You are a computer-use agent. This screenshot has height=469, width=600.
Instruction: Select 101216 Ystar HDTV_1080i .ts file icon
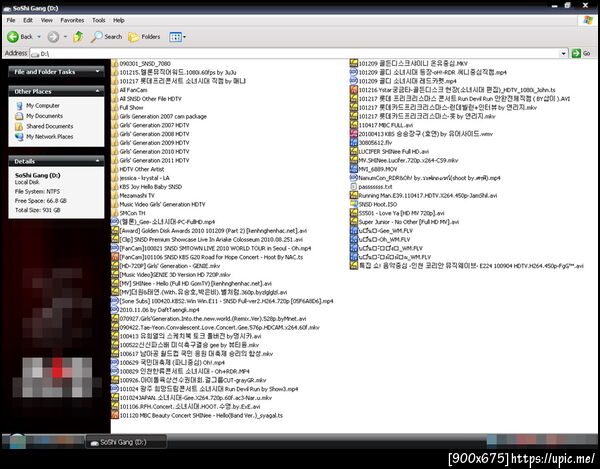click(354, 90)
